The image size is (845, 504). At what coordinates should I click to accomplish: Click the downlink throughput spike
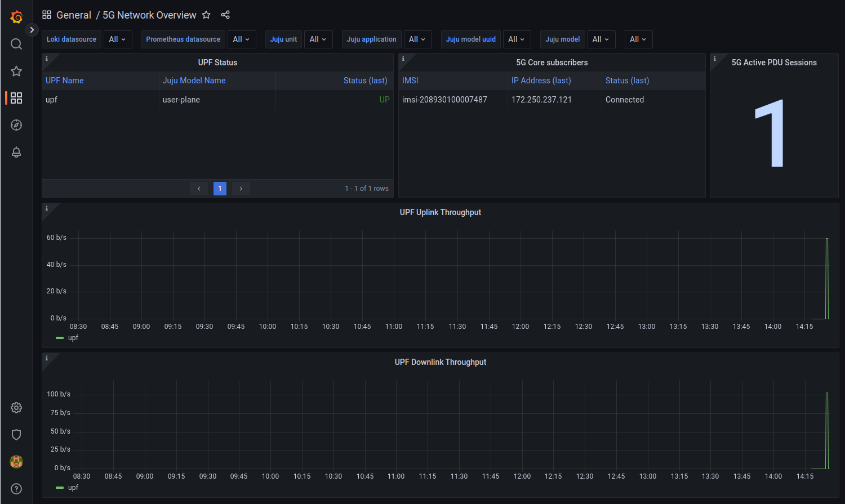point(827,430)
